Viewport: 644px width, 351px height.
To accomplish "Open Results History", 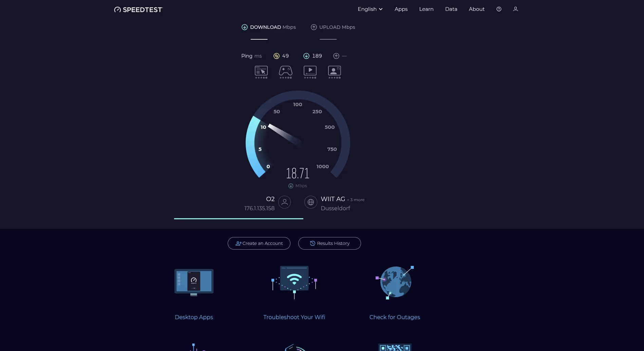I will point(329,243).
